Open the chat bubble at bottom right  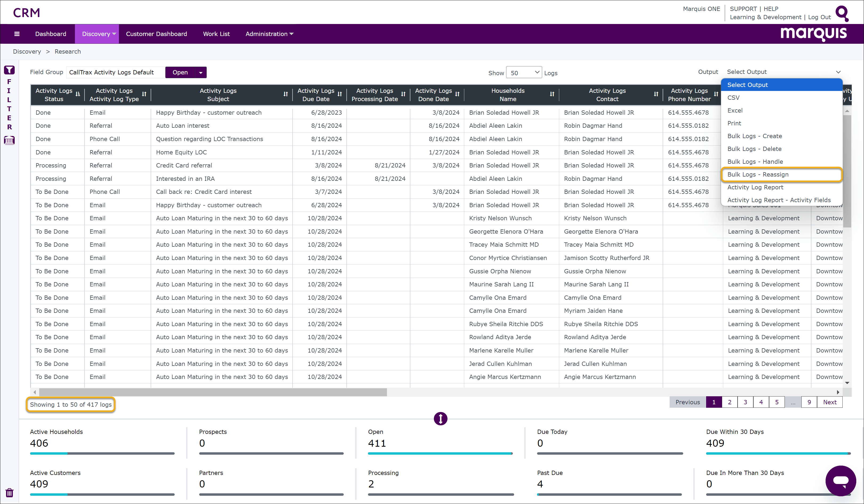click(841, 481)
